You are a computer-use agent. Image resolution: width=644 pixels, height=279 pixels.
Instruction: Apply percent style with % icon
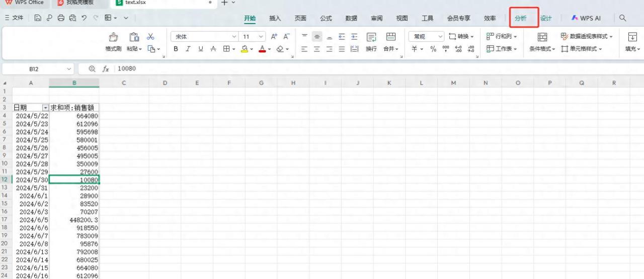pos(433,49)
